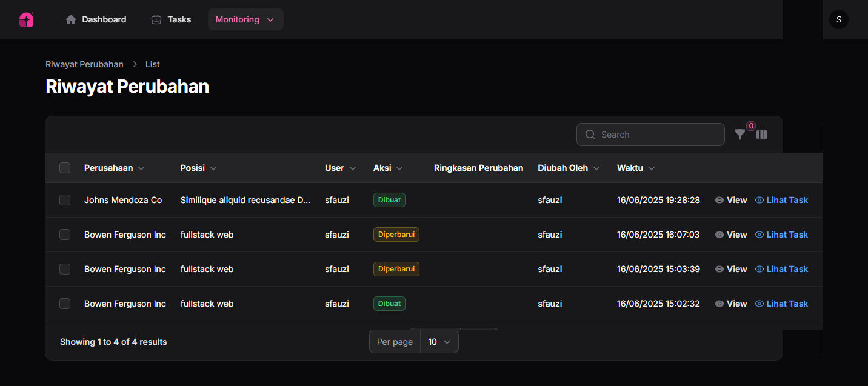Open the Monitoring navigation item
The image size is (868, 386).
click(245, 19)
